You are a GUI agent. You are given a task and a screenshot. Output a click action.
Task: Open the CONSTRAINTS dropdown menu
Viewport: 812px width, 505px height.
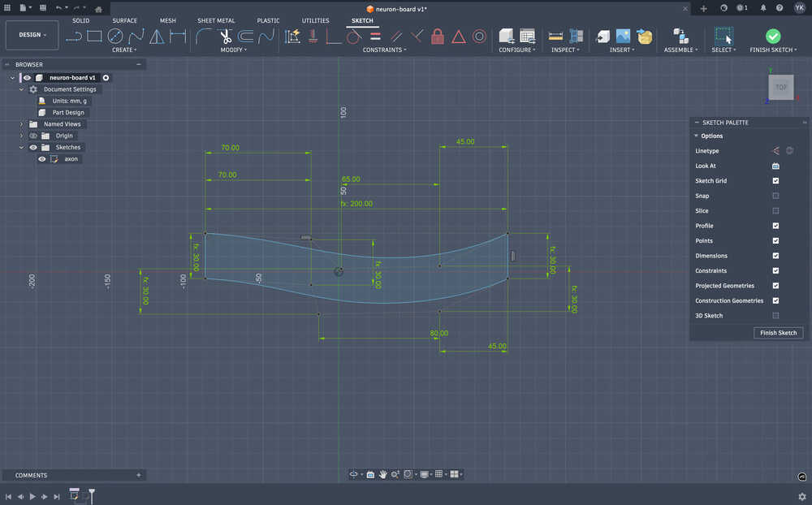tap(384, 50)
